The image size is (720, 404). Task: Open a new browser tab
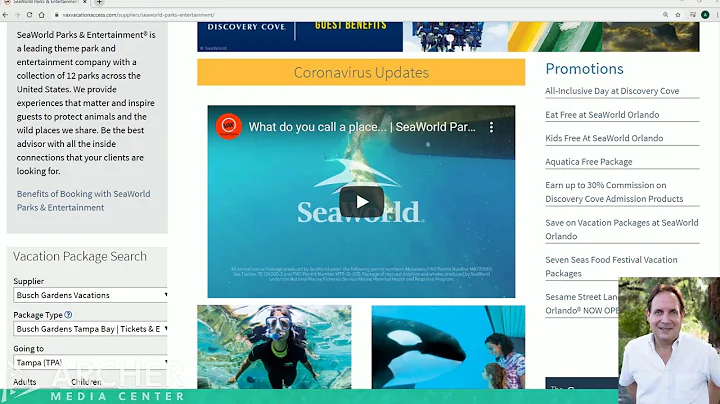point(99,2)
